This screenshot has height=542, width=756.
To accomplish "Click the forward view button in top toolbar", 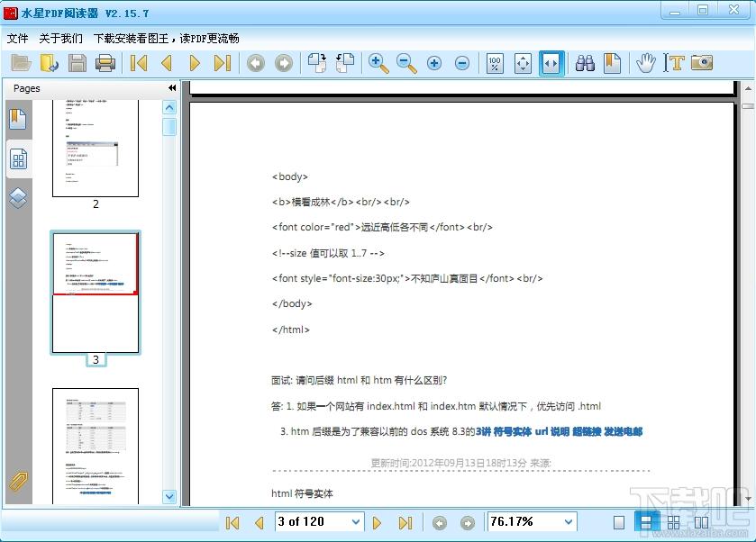I will click(x=284, y=63).
